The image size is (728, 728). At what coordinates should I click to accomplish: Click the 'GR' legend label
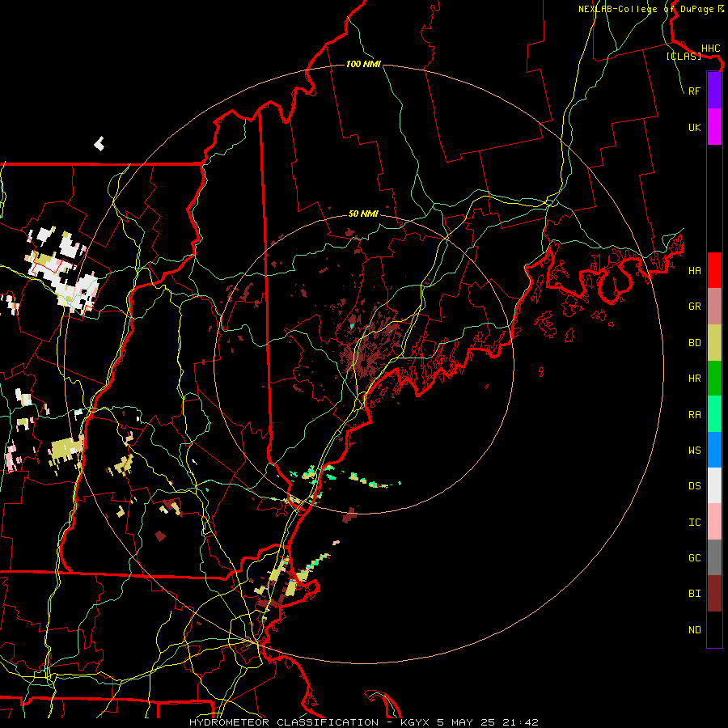pos(694,307)
